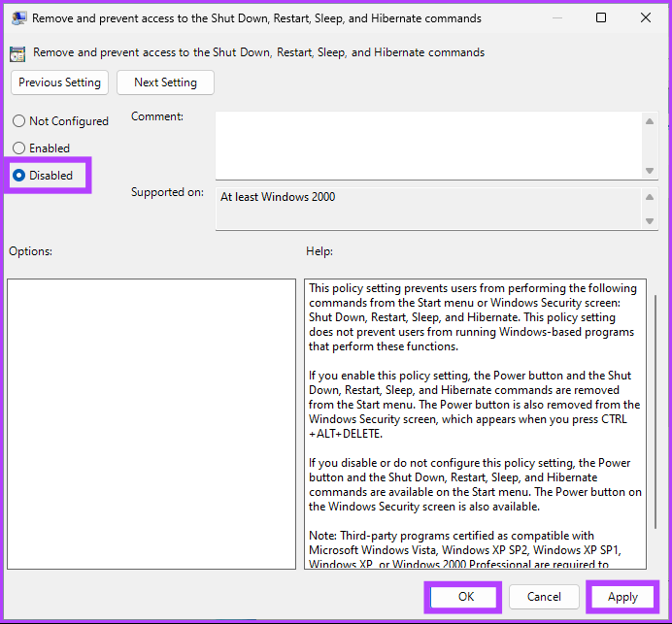This screenshot has width=672, height=624.
Task: Select the Not Configured radio button
Action: click(x=18, y=121)
